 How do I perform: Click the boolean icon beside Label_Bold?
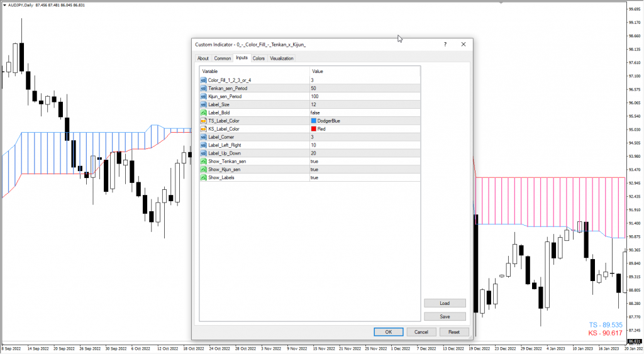203,113
